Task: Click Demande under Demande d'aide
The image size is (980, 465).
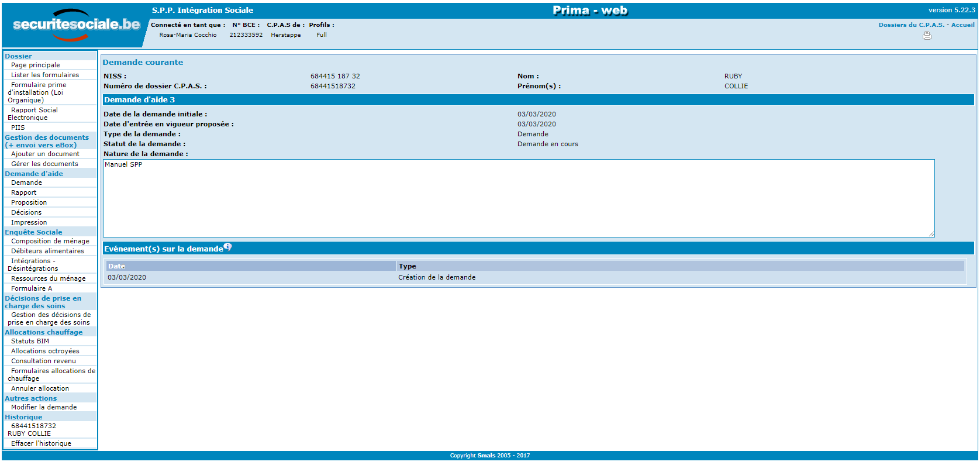Action: click(26, 182)
